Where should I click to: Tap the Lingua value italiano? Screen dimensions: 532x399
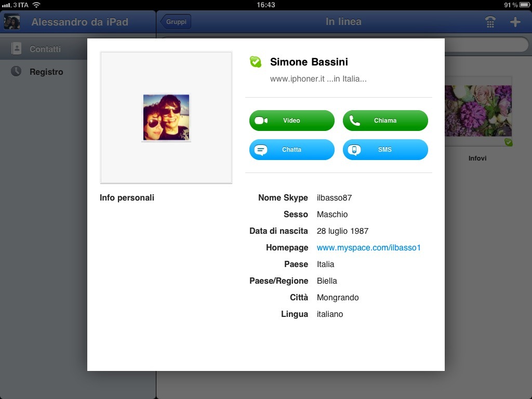click(330, 314)
